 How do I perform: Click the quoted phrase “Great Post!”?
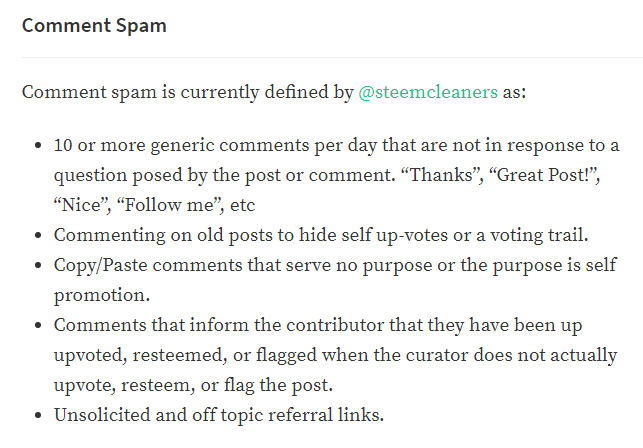[543, 175]
